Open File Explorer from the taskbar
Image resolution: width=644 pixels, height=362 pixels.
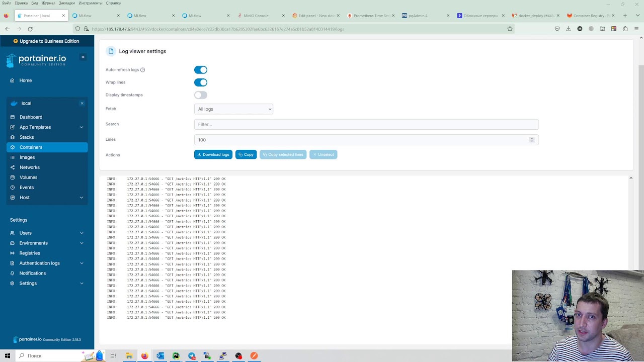click(129, 355)
